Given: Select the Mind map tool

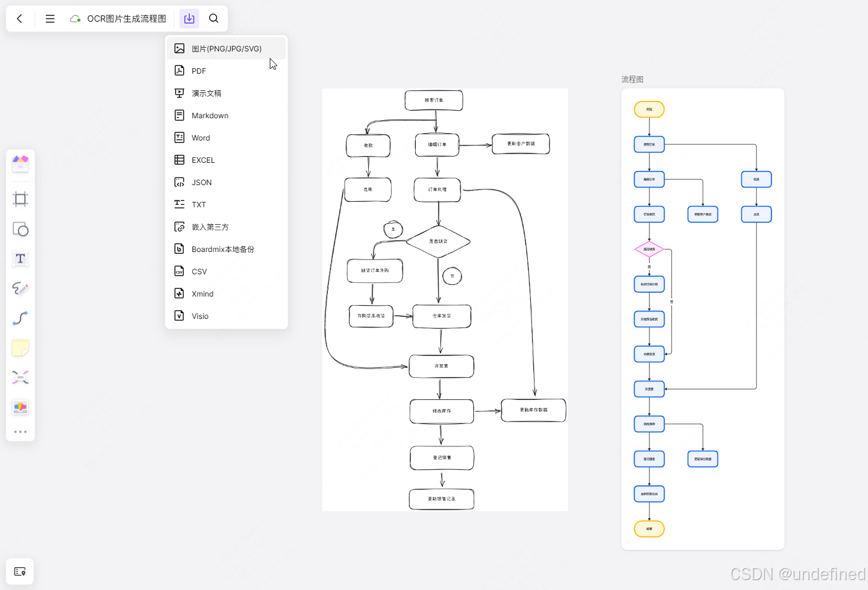Looking at the screenshot, I should (20, 378).
